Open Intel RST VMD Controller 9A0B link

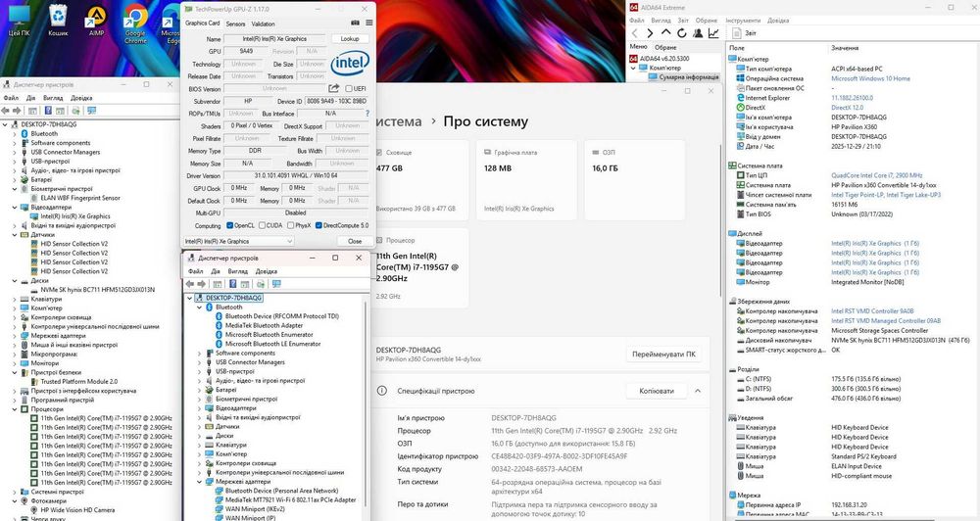click(x=872, y=311)
